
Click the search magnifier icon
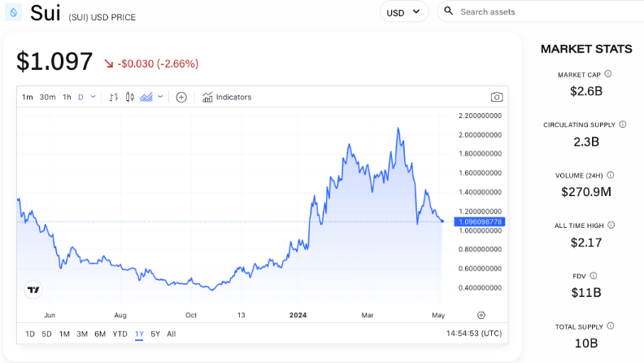[449, 11]
